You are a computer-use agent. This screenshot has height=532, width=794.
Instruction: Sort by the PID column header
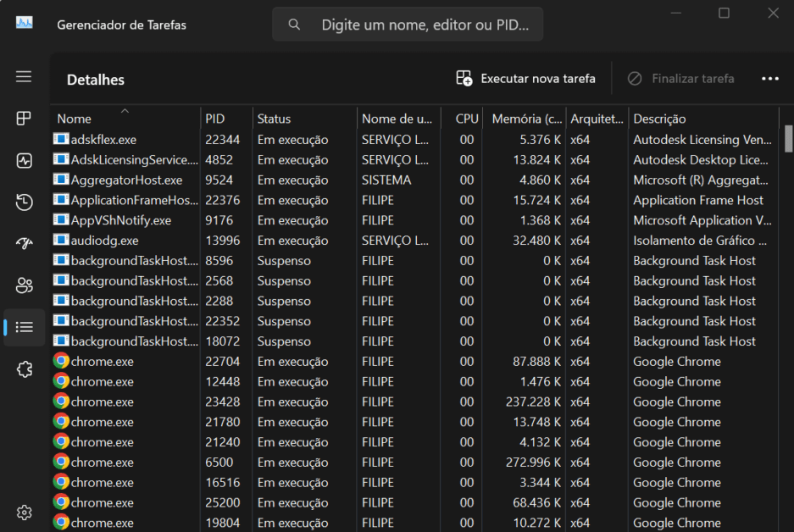[226, 119]
